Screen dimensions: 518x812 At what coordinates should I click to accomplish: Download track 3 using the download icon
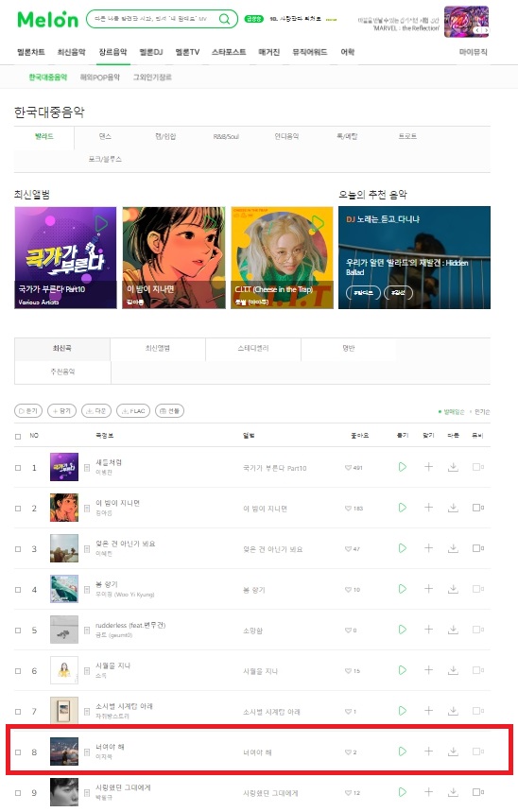(x=453, y=548)
